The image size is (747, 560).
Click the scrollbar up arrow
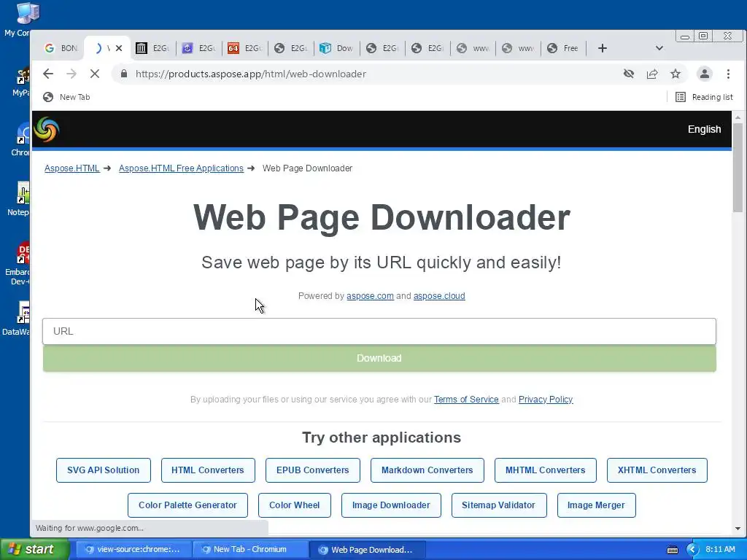pyautogui.click(x=738, y=117)
